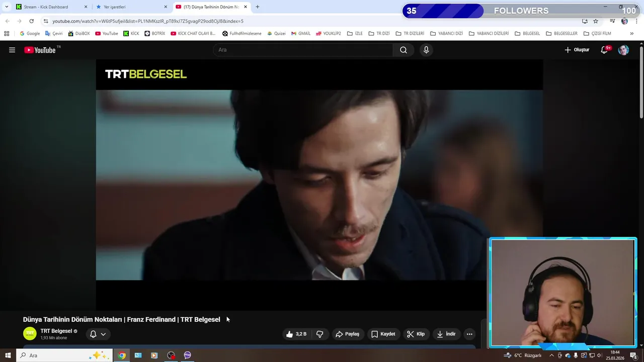Open the YouTube guide hamburger menu
Screen dimensions: 644x362
point(12,50)
